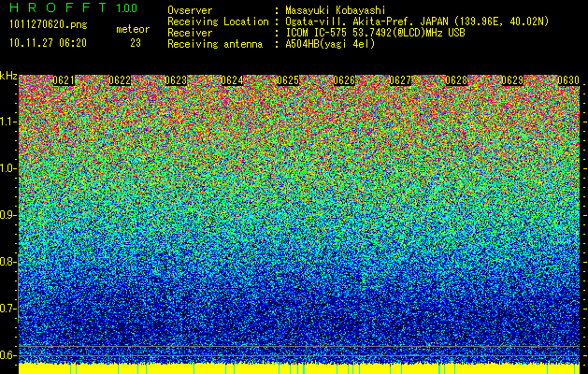The width and height of the screenshot is (588, 374).
Task: Click the Ogata-vill. Akita-Pref. JAPAN location text
Action: pos(417,22)
